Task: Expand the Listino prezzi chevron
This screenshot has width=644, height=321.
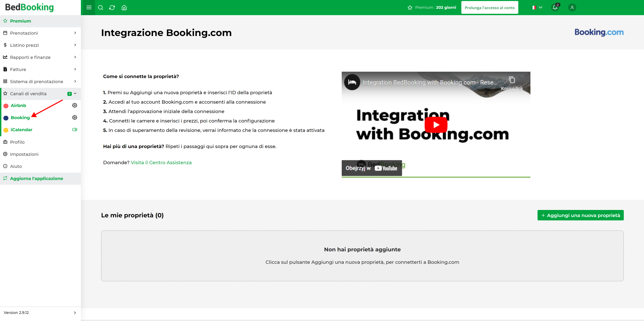Action: tap(75, 45)
